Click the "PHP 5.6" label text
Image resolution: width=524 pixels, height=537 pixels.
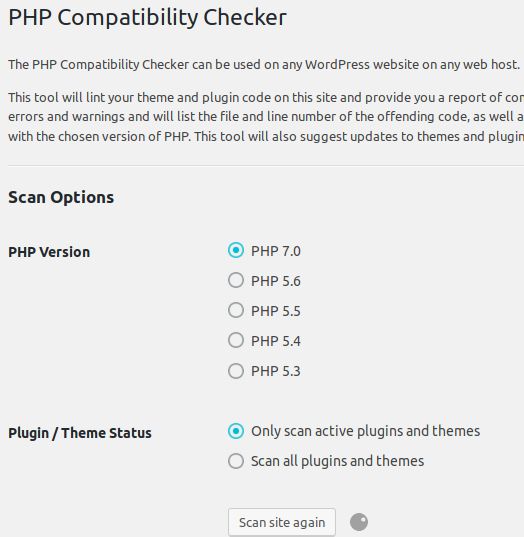276,281
